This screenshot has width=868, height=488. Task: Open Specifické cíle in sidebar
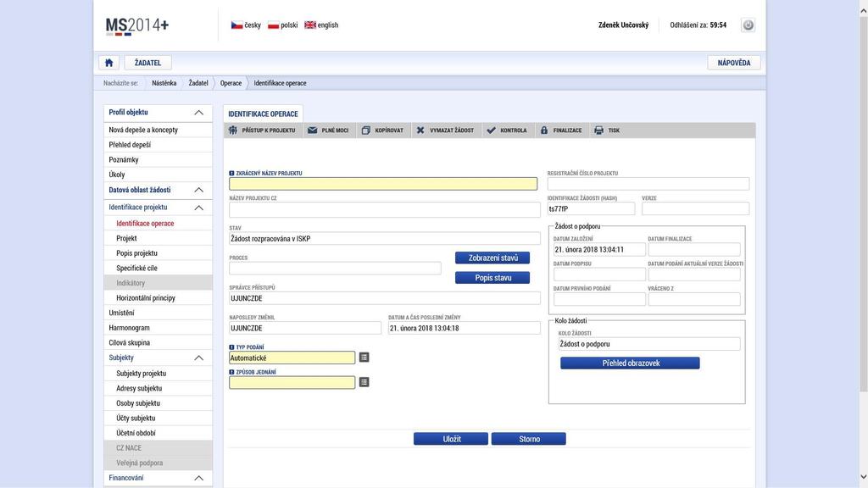pyautogui.click(x=158, y=269)
